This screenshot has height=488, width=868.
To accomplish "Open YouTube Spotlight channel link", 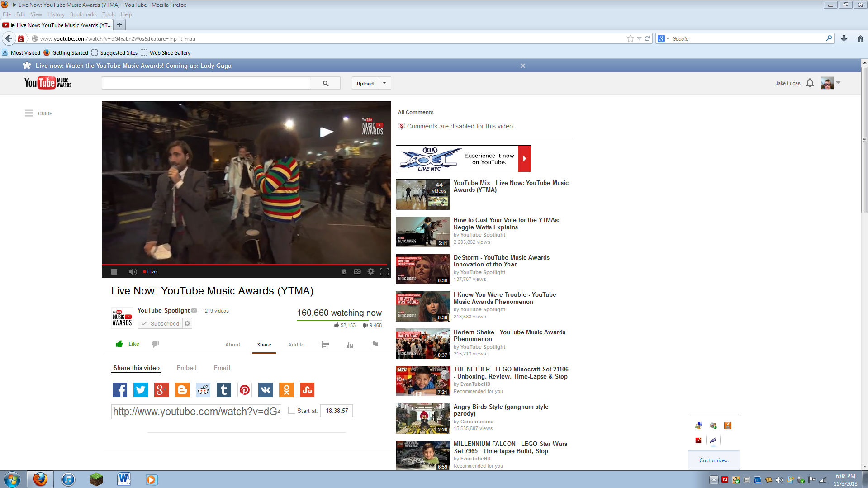I will (x=164, y=311).
